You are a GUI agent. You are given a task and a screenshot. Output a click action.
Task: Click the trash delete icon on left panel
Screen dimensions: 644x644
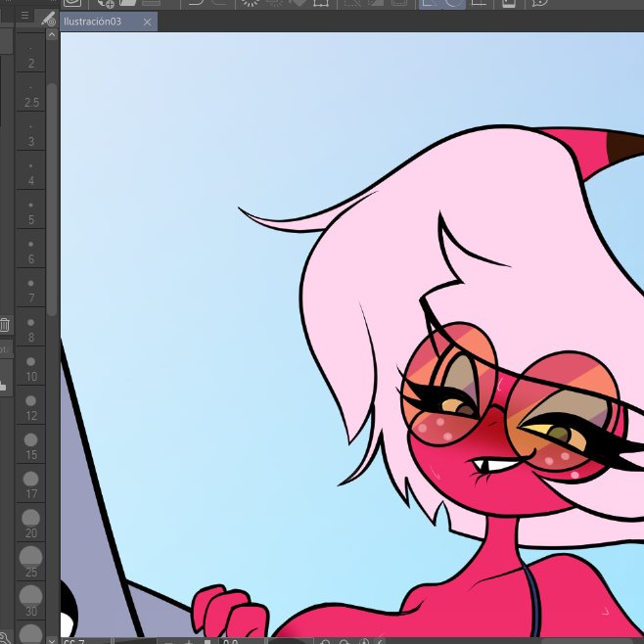click(5, 325)
